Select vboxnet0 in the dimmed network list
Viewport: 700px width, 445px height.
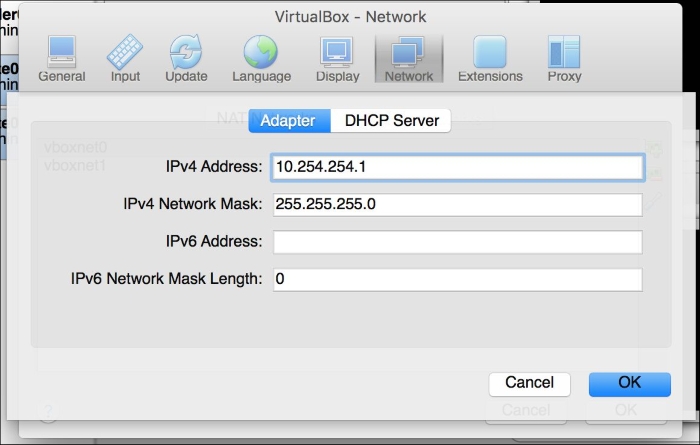(x=75, y=147)
